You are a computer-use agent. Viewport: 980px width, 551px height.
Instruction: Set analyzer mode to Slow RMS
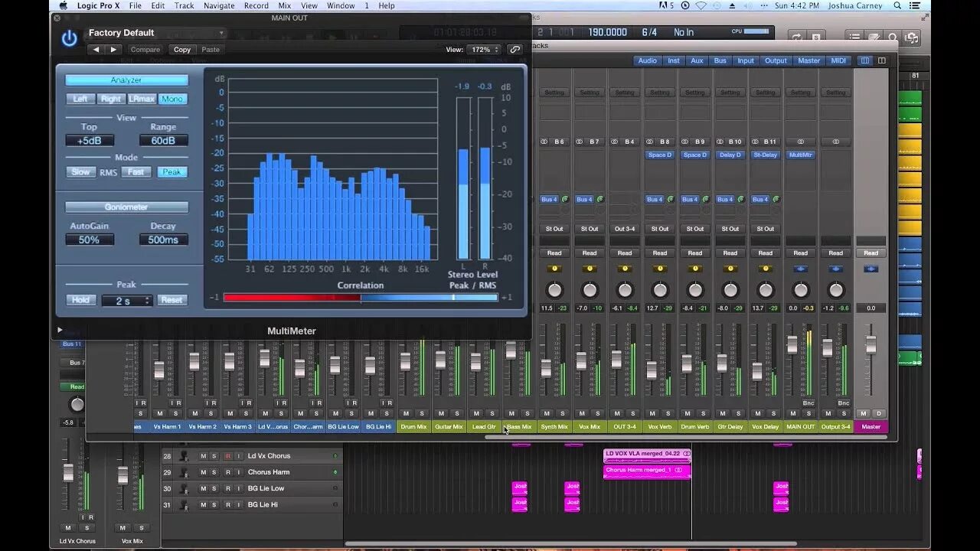pyautogui.click(x=80, y=172)
